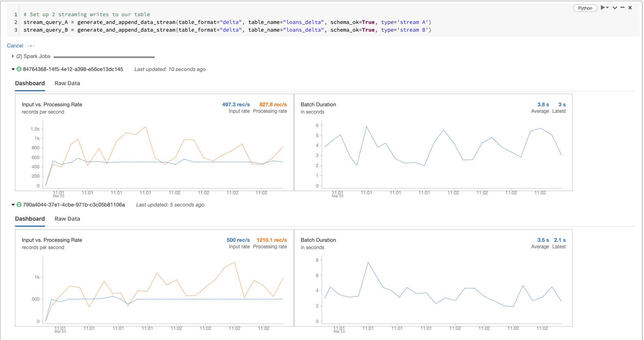
Task: Click the 3 s latest batch duration
Action: [x=562, y=105]
